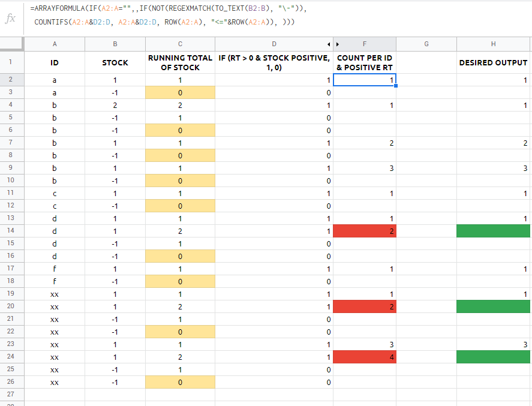The height and width of the screenshot is (406, 532).
Task: Click cell F7 with count 2
Action: click(365, 143)
